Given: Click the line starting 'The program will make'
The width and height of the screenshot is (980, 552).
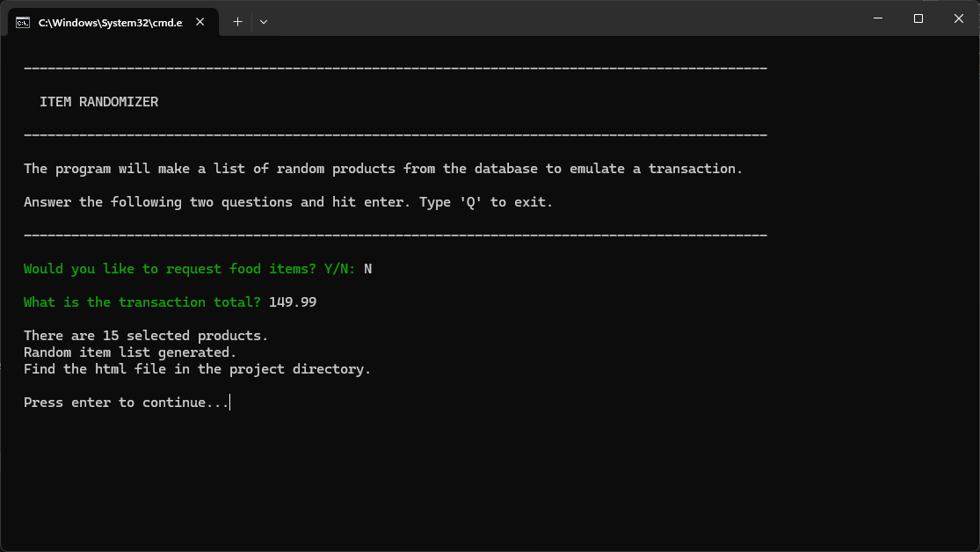Looking at the screenshot, I should [x=382, y=169].
